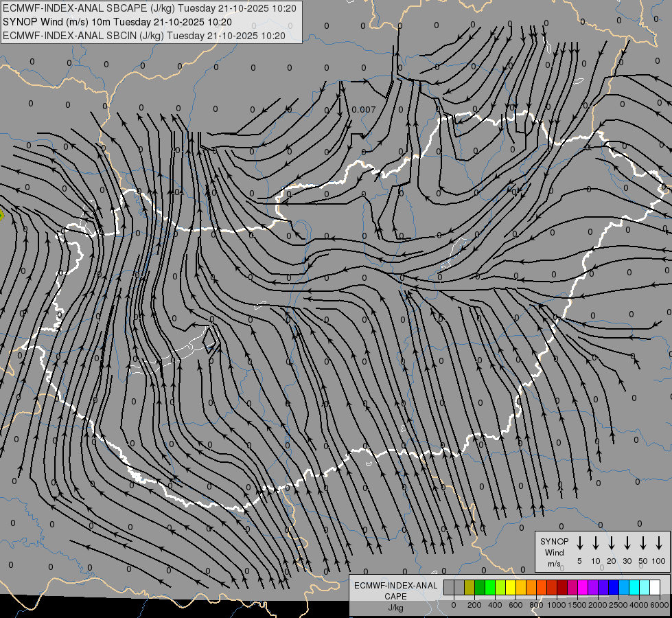
Task: Click the wind arrow above the 100 m/s label
Action: [659, 543]
